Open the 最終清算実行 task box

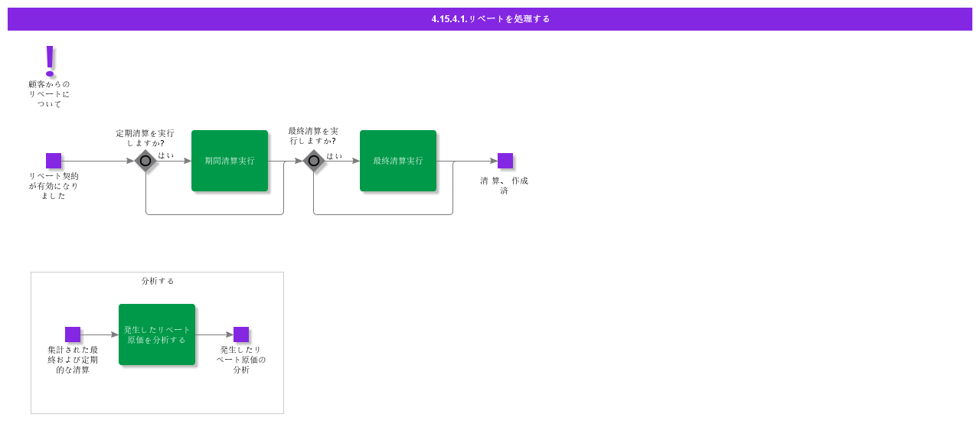398,161
